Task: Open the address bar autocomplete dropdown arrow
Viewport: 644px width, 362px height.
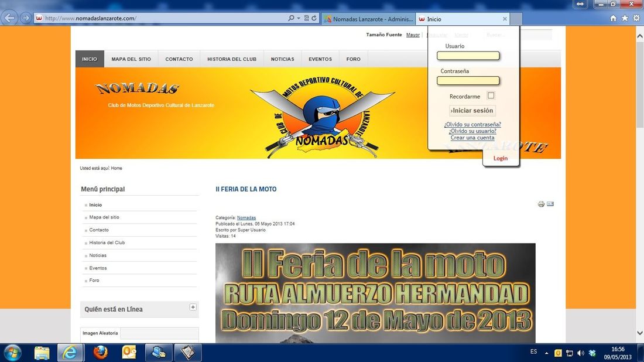Action: [299, 18]
